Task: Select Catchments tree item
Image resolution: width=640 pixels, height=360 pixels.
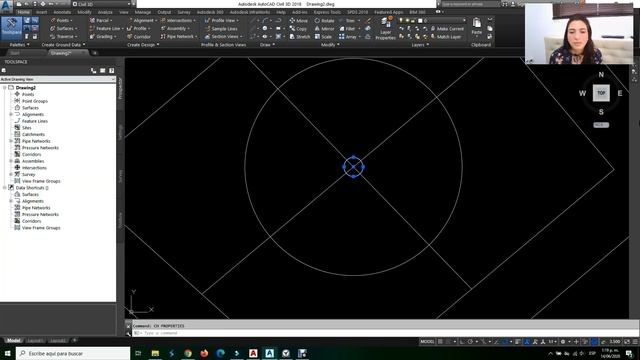Action: (x=33, y=134)
